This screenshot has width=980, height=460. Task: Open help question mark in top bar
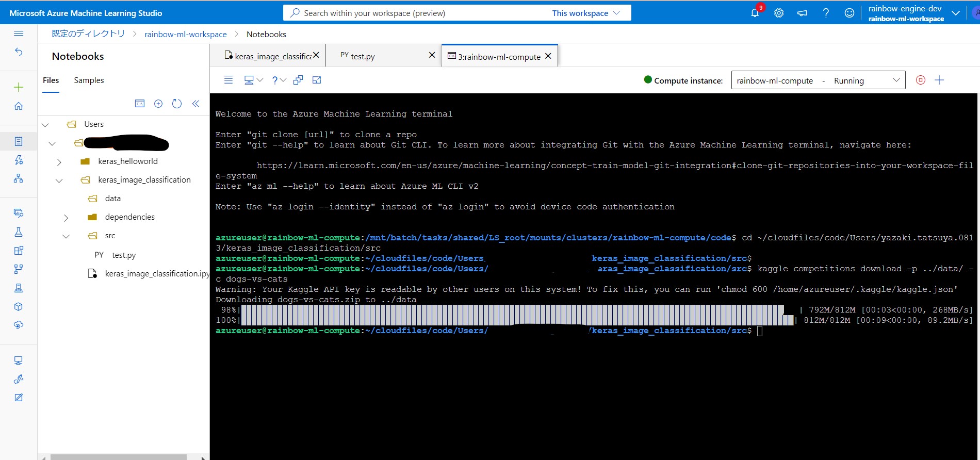826,13
